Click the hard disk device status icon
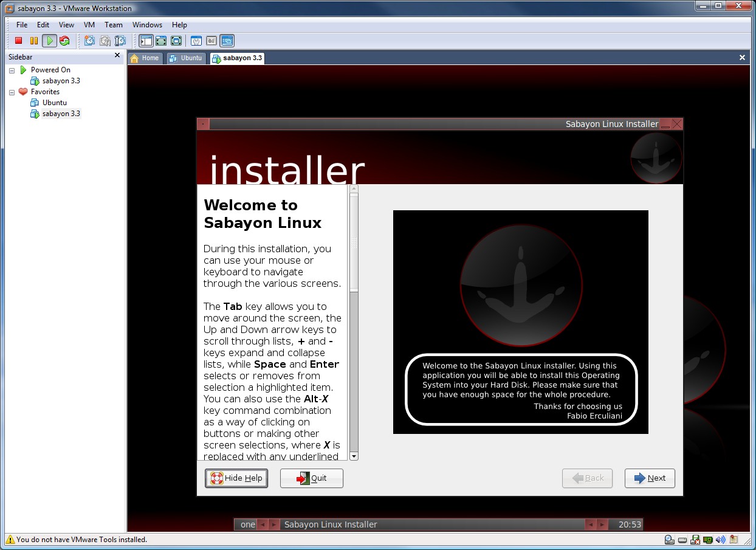Screen dimensions: 756x550 tap(682, 540)
